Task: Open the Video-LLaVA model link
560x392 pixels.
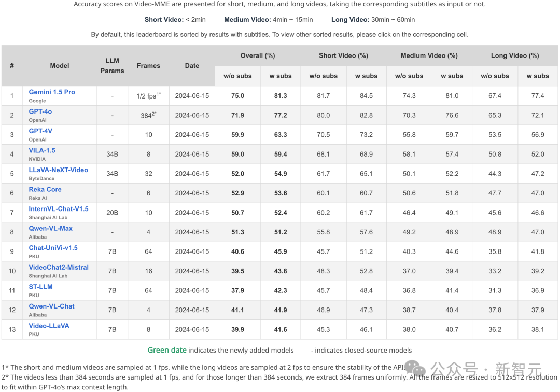Action: pyautogui.click(x=49, y=326)
